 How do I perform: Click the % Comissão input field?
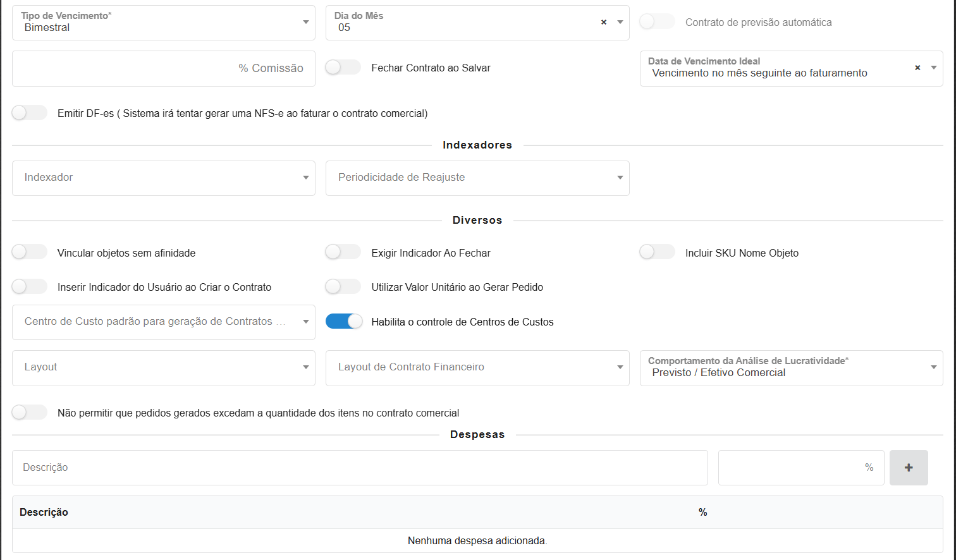(163, 68)
